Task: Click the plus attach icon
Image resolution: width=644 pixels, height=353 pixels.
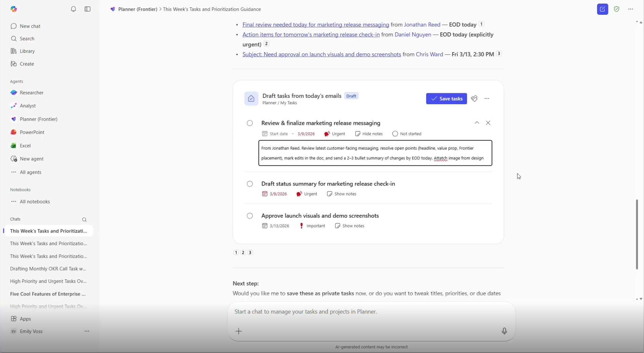Action: pyautogui.click(x=239, y=332)
